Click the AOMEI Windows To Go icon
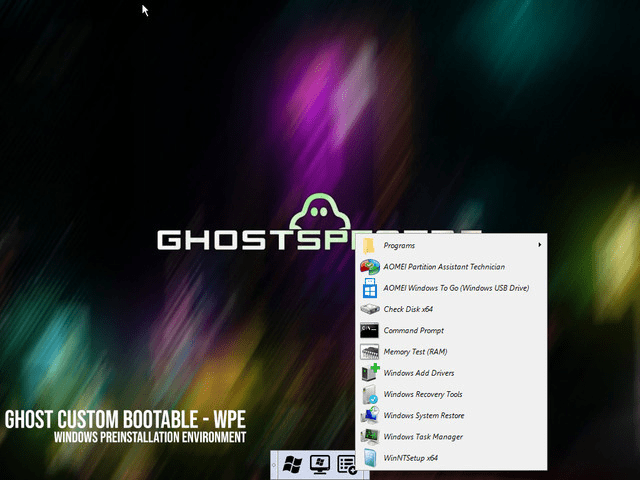 (370, 288)
